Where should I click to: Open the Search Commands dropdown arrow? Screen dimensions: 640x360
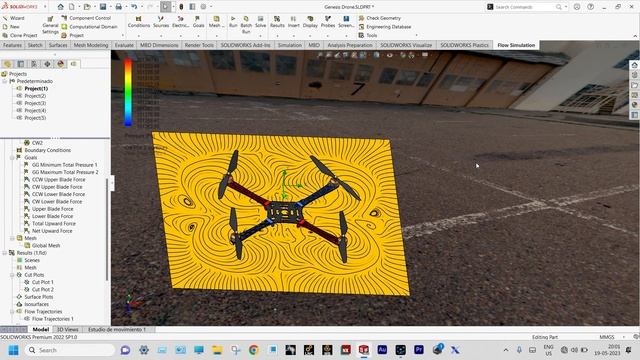pyautogui.click(x=565, y=7)
